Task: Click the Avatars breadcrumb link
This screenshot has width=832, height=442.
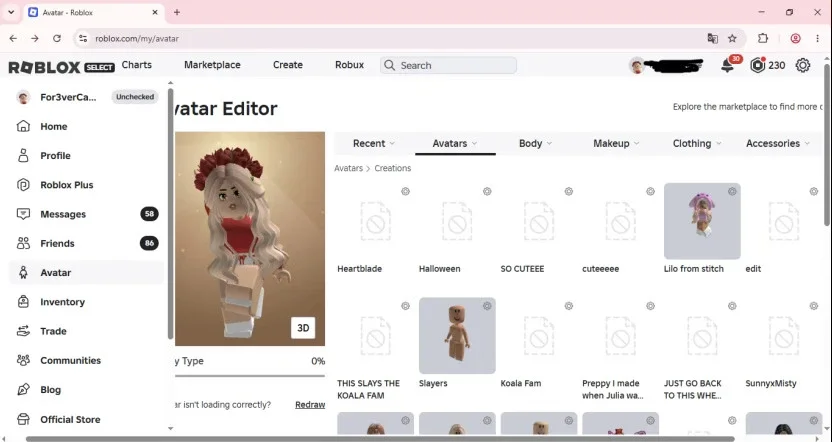Action: coord(349,168)
